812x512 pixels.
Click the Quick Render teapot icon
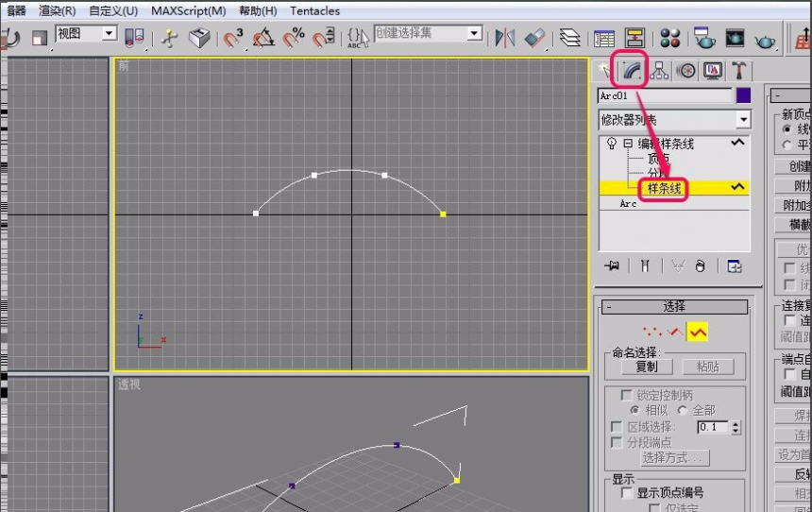point(765,40)
